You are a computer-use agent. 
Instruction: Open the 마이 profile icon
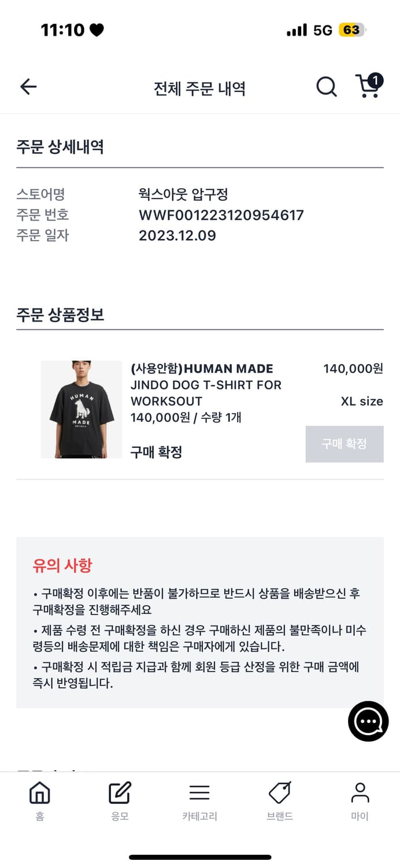[x=360, y=793]
